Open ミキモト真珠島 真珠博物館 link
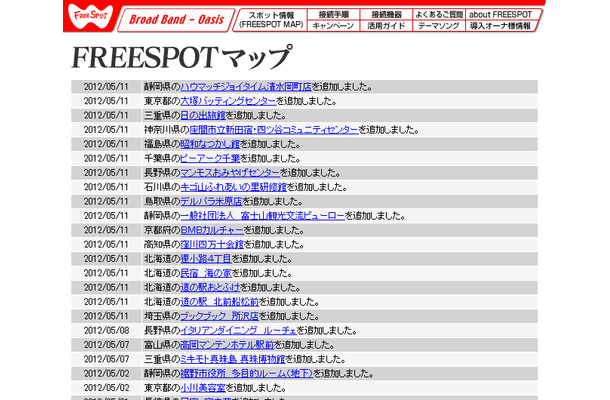The height and width of the screenshot is (400, 610). (233, 360)
